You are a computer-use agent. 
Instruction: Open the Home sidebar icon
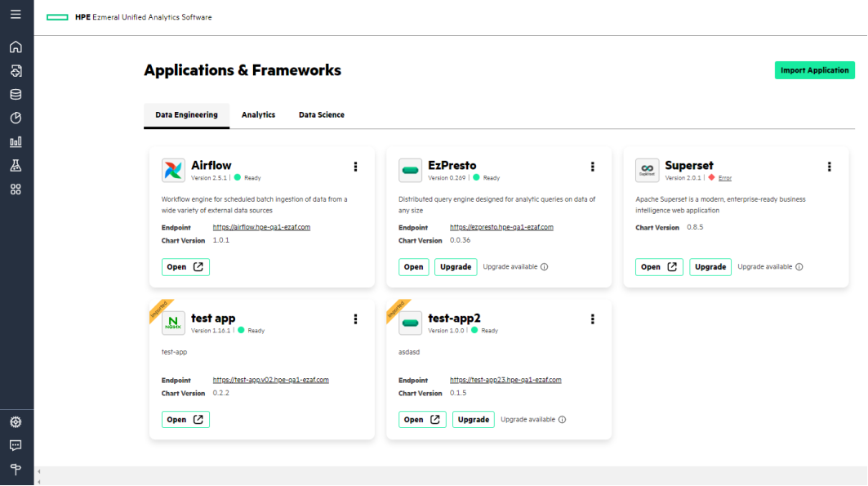click(x=15, y=47)
